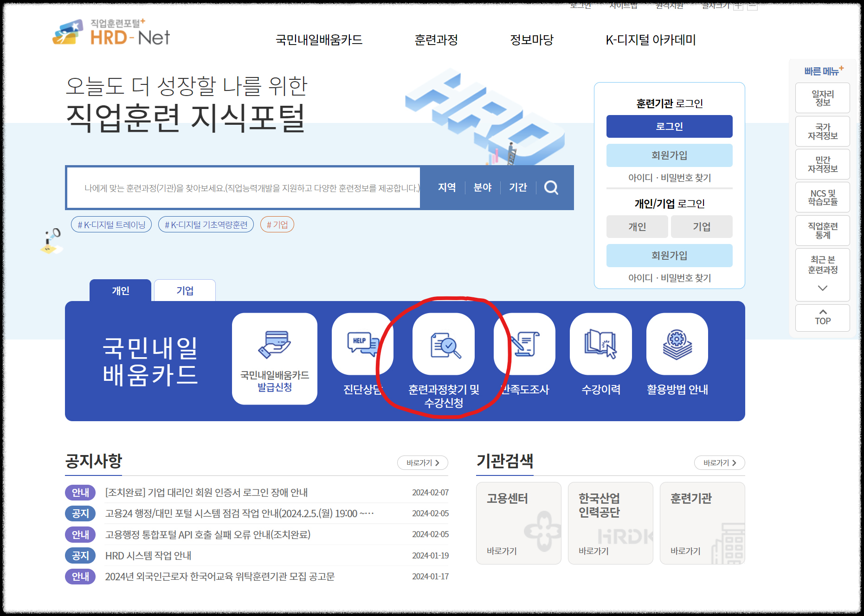This screenshot has height=616, width=864.
Task: Click 개인 login button
Action: click(x=637, y=227)
